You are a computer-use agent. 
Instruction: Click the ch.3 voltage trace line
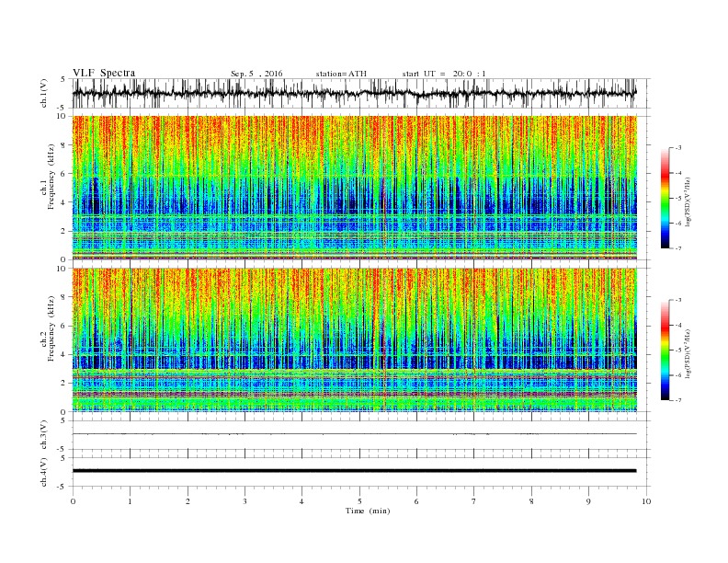tap(355, 434)
